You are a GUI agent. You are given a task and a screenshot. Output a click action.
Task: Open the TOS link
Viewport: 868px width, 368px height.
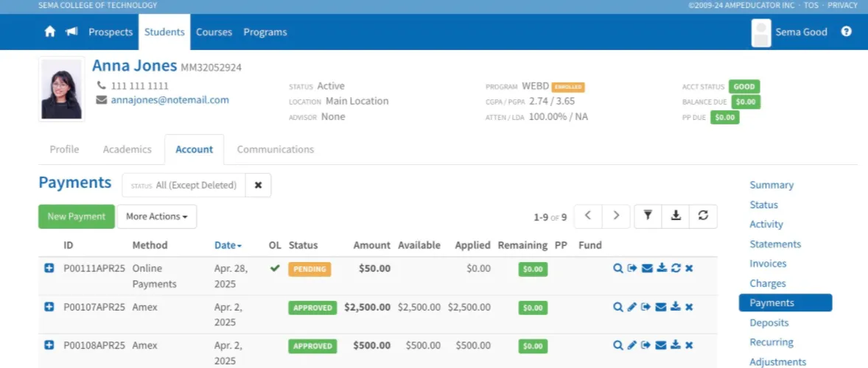point(811,6)
